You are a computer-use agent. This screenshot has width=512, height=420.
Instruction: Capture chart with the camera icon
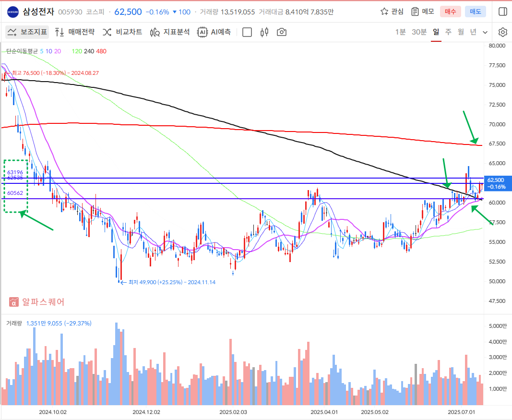point(282,32)
